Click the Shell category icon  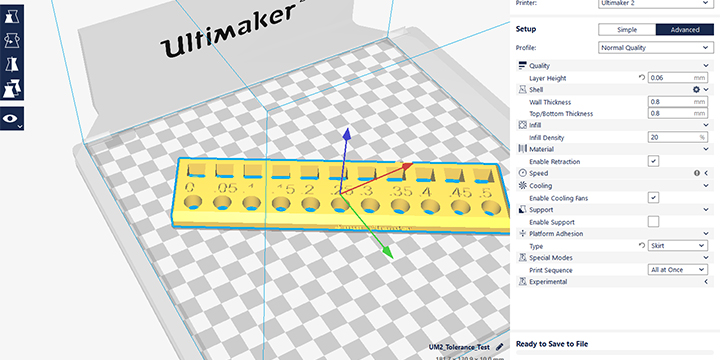(522, 90)
